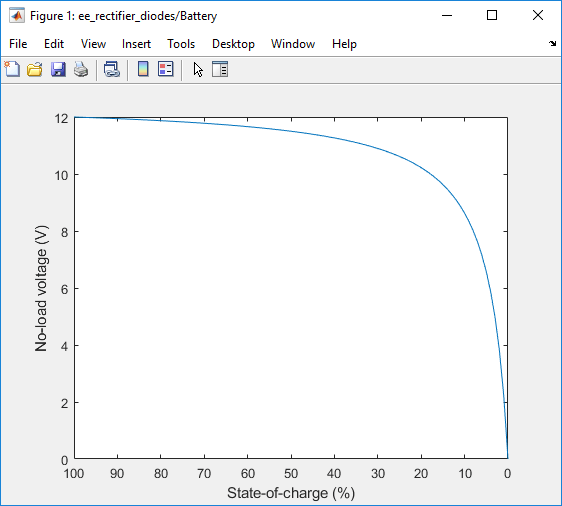
Task: Open the Property Inspector icon
Action: coord(220,69)
